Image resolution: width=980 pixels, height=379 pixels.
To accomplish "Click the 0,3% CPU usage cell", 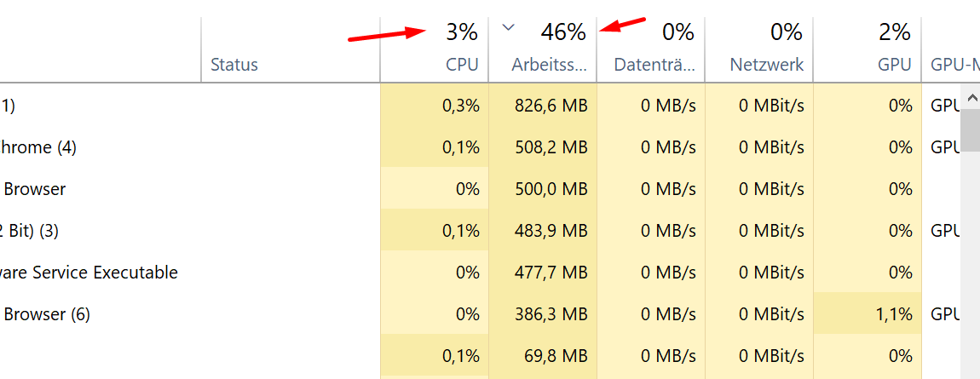I will click(460, 106).
